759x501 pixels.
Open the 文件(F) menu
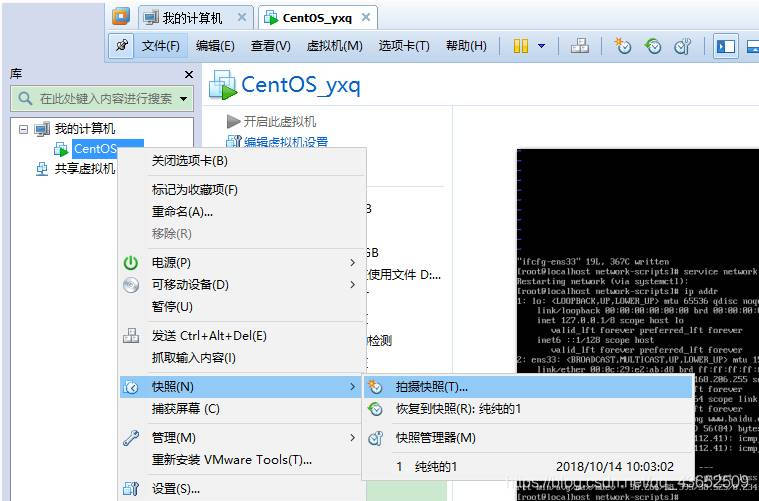pyautogui.click(x=161, y=46)
